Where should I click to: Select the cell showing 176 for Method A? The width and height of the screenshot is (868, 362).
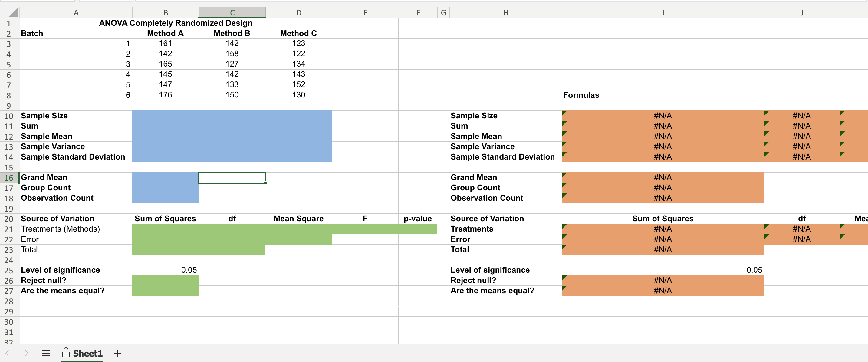[x=165, y=95]
